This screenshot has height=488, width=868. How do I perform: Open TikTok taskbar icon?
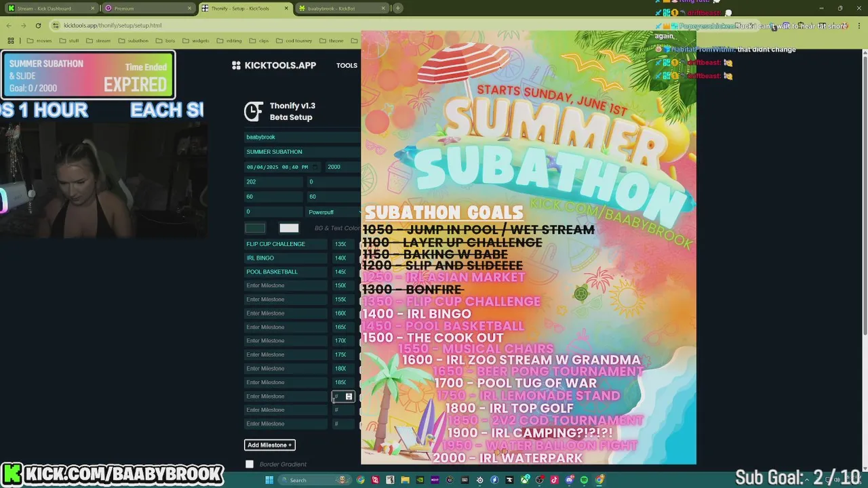coord(554,480)
